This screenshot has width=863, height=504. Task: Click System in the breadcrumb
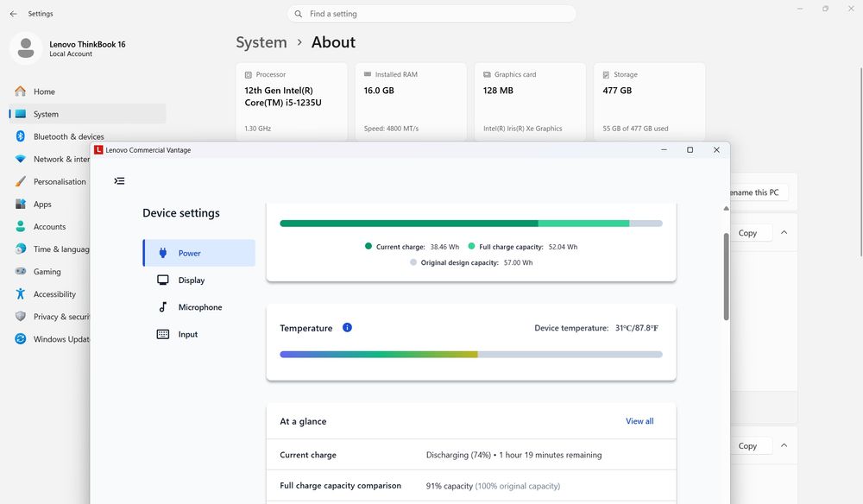261,42
